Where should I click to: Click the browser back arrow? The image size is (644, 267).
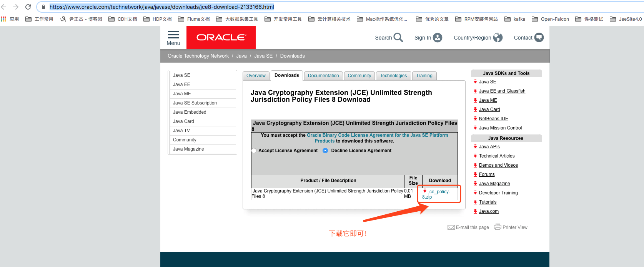(4, 7)
